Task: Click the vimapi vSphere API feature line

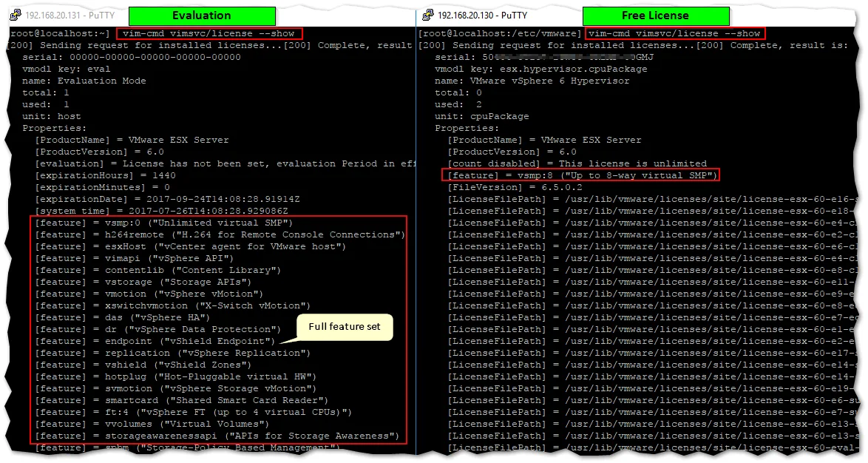Action: (135, 259)
